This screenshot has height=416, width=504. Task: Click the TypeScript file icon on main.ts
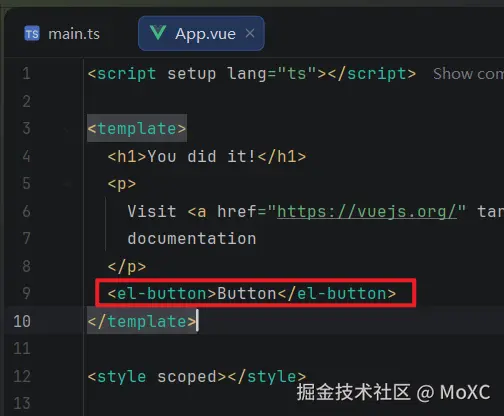click(32, 34)
